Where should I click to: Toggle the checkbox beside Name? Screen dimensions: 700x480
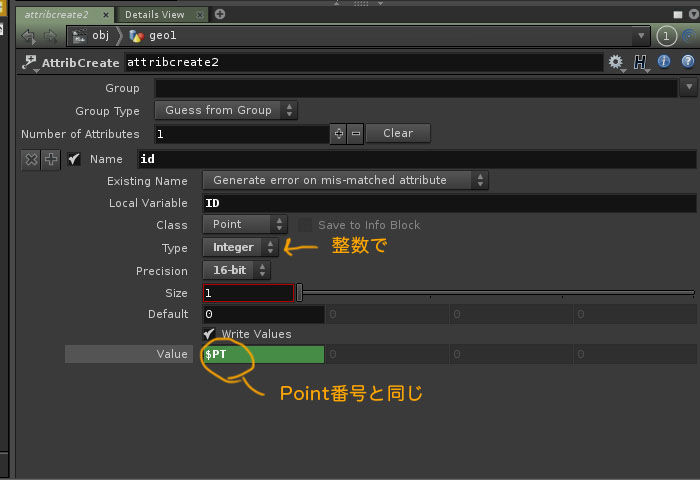click(x=74, y=159)
